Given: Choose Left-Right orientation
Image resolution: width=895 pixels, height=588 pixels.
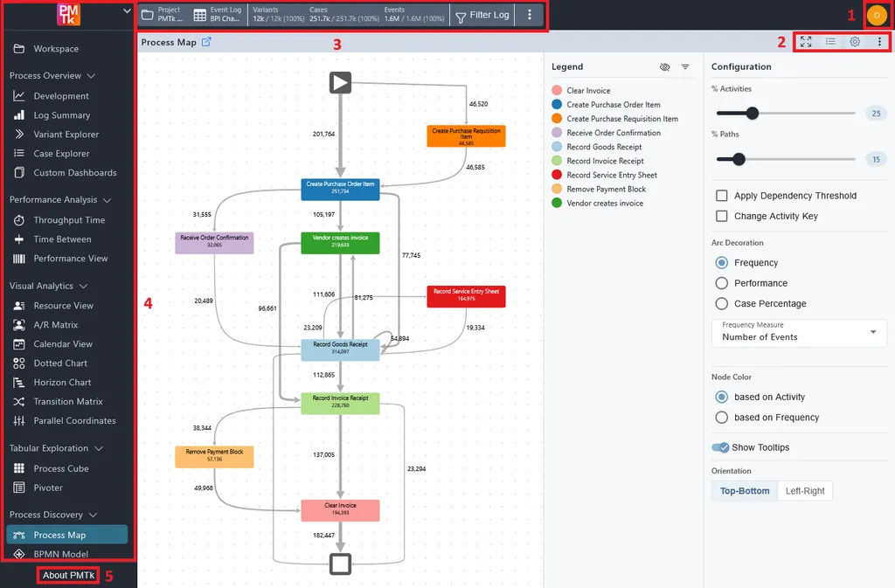Looking at the screenshot, I should click(x=805, y=491).
